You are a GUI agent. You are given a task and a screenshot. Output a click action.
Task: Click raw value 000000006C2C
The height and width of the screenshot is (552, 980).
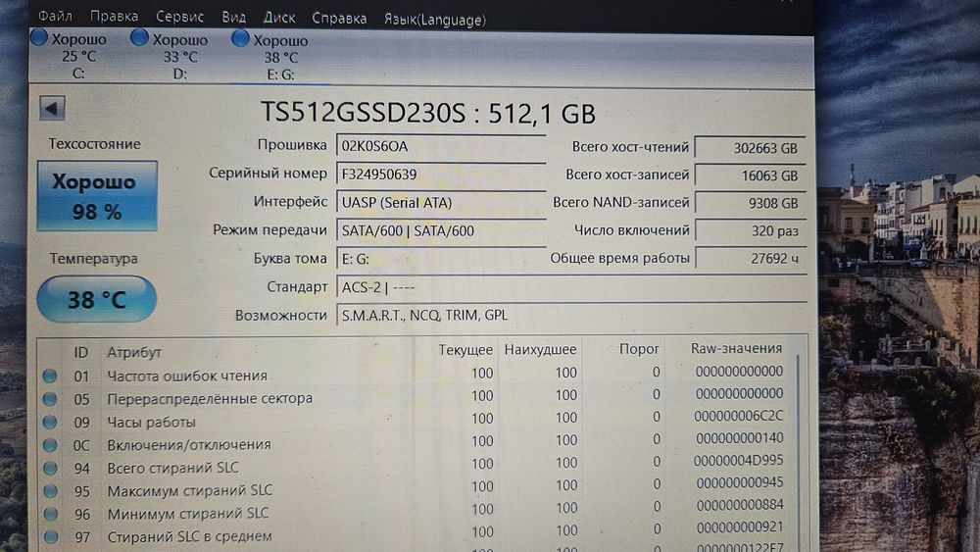738,416
